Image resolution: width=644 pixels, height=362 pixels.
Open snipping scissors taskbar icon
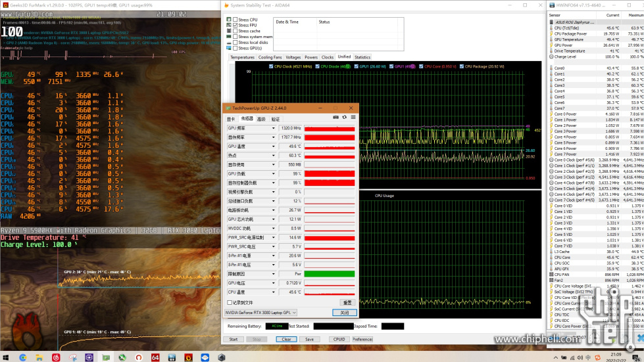click(x=73, y=357)
